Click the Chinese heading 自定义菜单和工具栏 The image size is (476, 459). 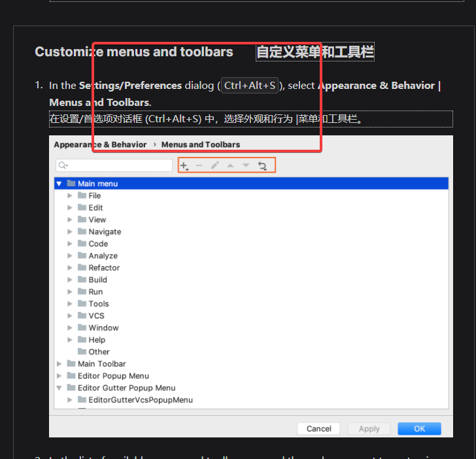(x=315, y=52)
